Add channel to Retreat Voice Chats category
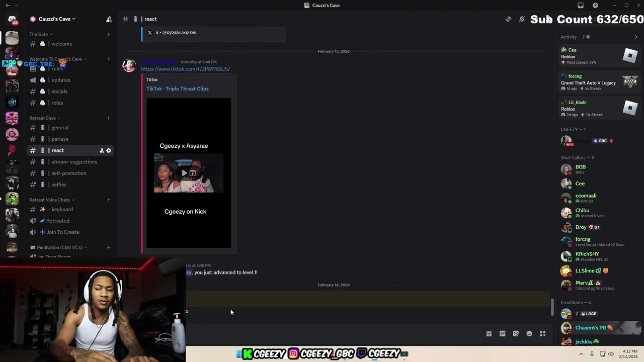This screenshot has width=644, height=362. (108, 200)
